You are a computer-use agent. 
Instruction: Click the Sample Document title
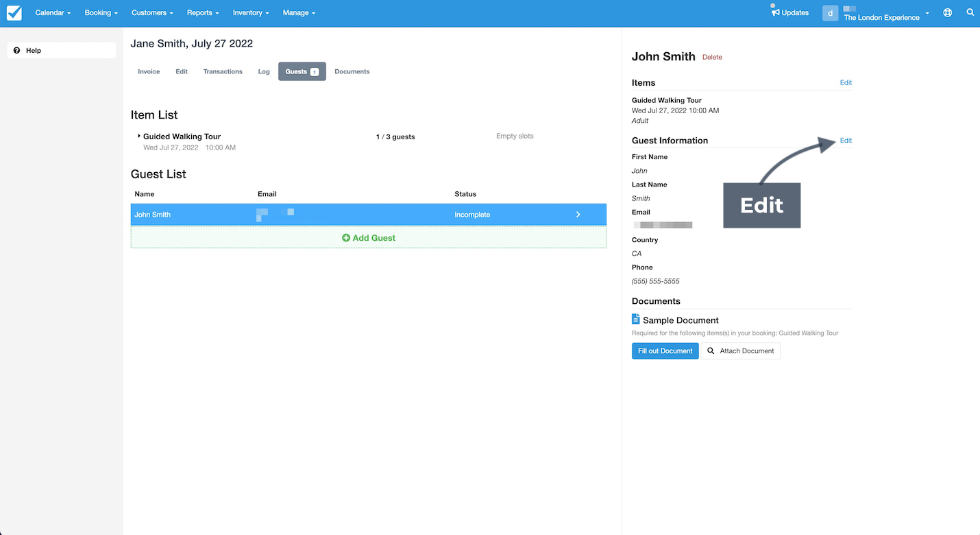coord(681,320)
